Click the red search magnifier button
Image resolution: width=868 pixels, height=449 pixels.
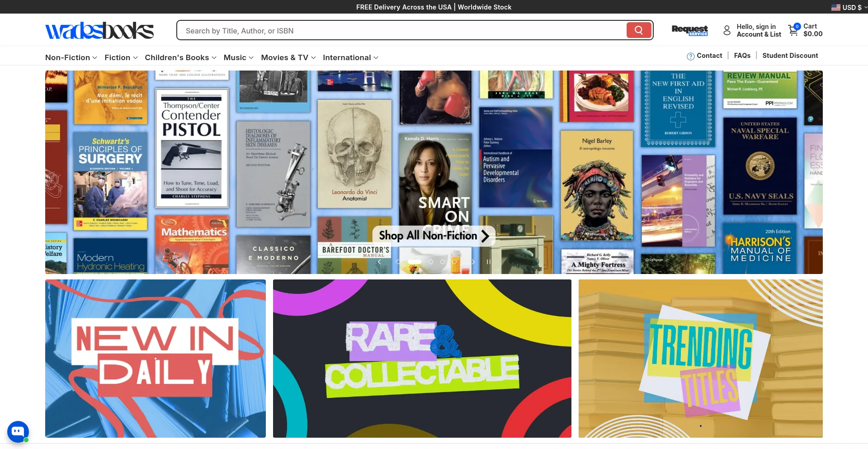coord(638,30)
